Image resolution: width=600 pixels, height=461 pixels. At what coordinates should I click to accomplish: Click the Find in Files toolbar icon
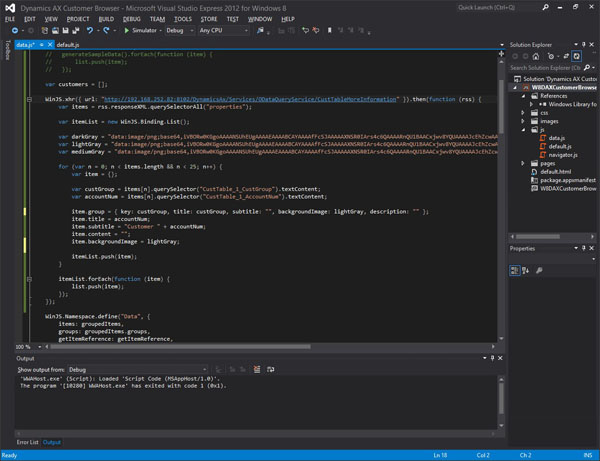tap(260, 30)
